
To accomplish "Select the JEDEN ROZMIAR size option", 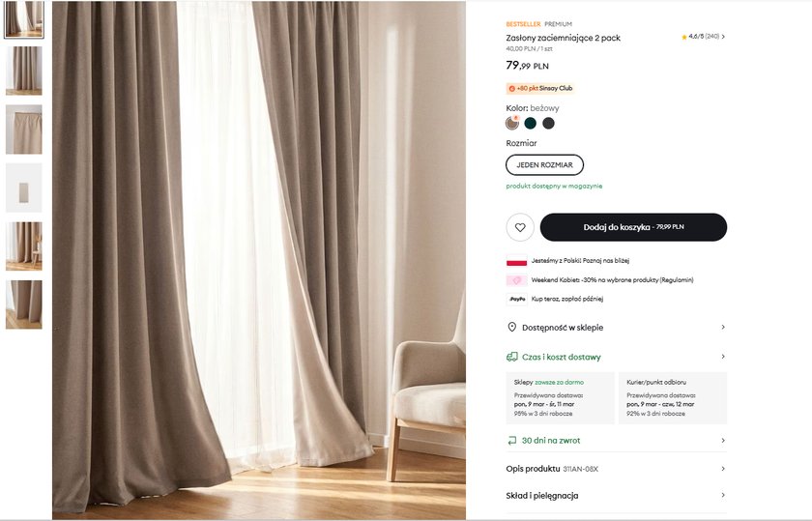I will [x=544, y=164].
